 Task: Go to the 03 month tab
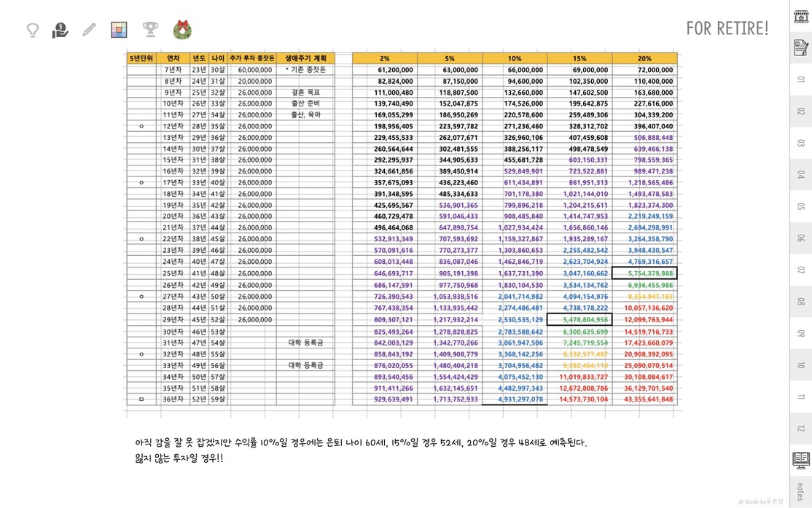click(801, 143)
